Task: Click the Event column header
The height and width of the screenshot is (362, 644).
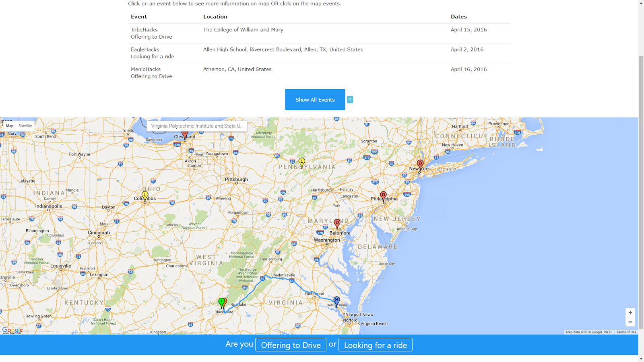Action: [x=138, y=16]
